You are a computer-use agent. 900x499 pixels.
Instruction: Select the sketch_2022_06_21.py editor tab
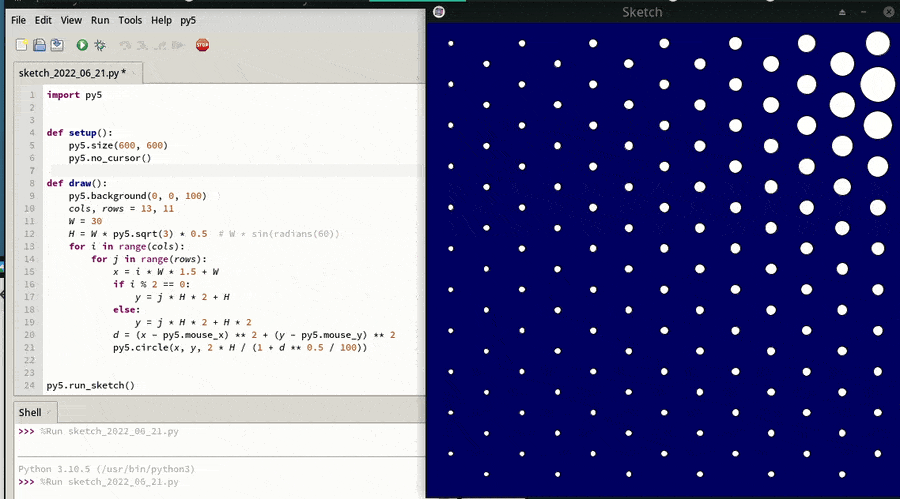(78, 74)
